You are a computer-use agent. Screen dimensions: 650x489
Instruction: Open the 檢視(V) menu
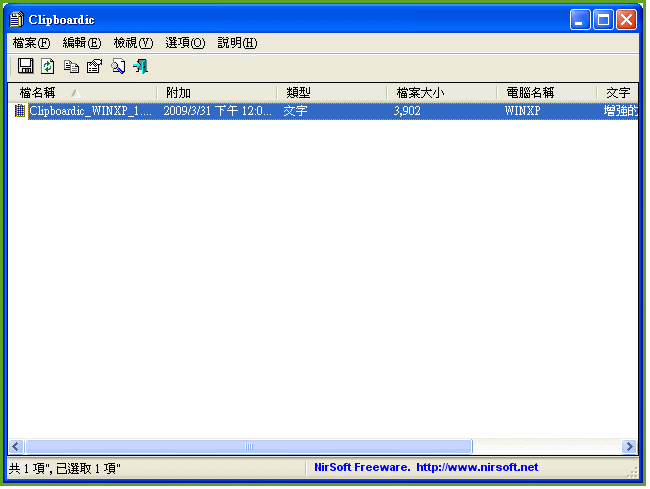[133, 43]
